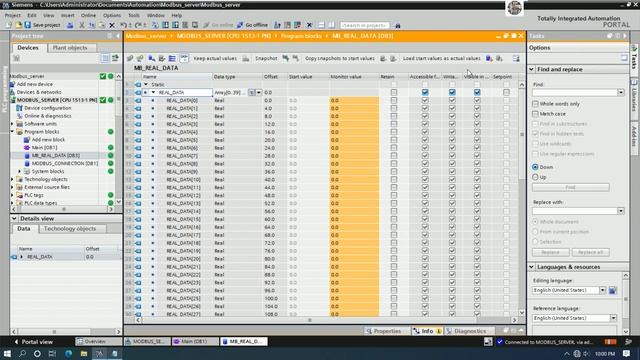Collapse the Static section in the table

(146, 84)
